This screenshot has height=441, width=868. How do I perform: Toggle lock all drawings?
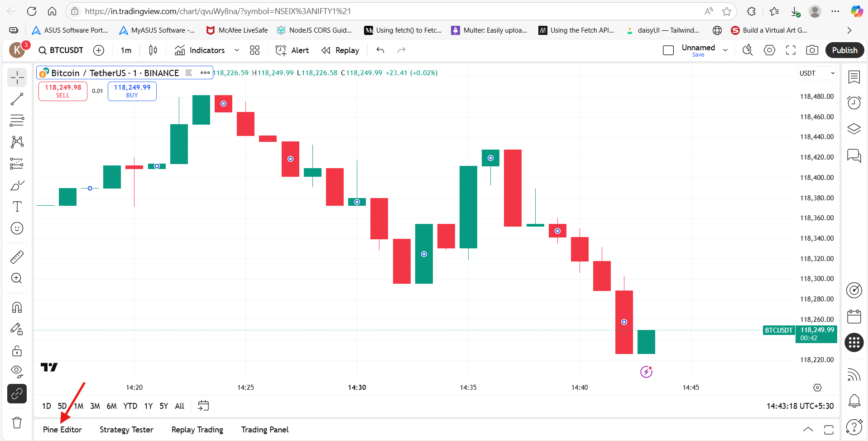click(17, 351)
